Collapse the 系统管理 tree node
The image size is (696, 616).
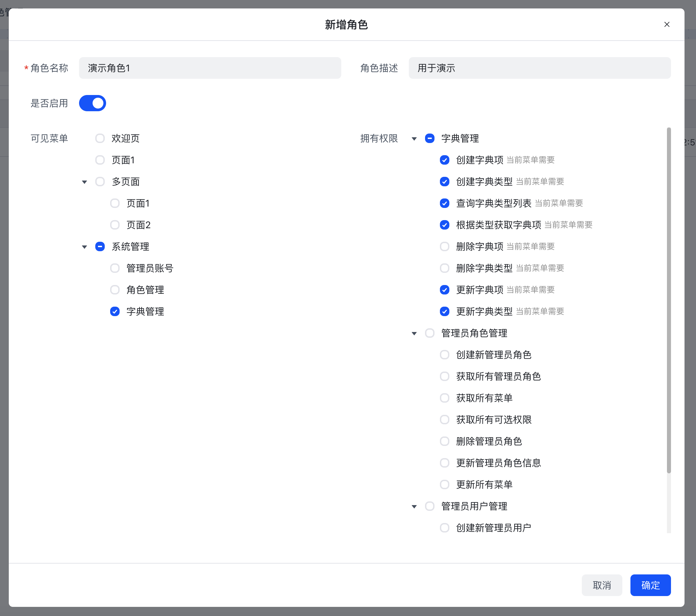(84, 247)
